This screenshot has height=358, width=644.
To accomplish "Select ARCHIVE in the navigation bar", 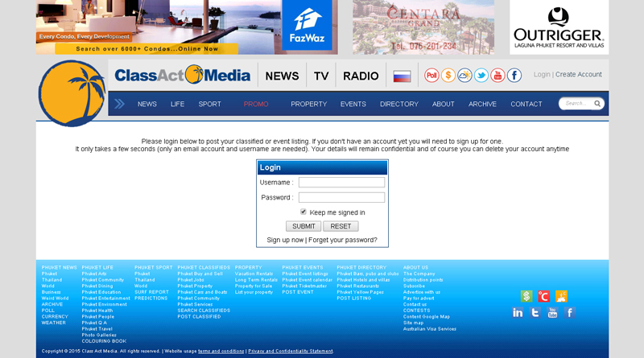I will 482,105.
